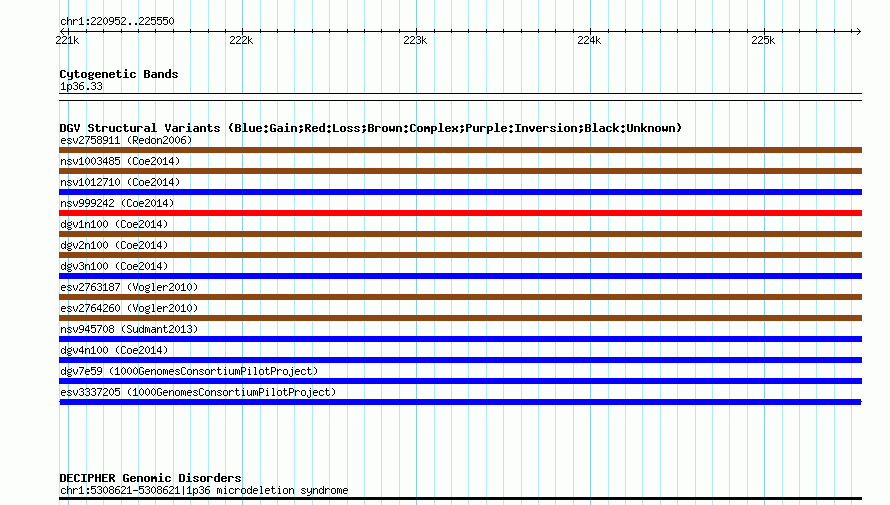Click the Cytogenetic Bands track title
890x505 pixels.
coord(119,74)
